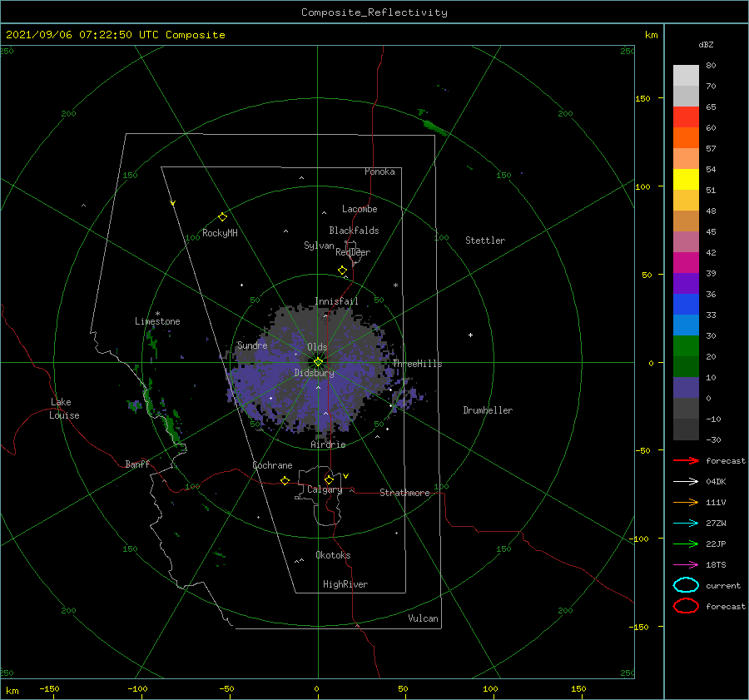Click the dBZ legend heading
Viewport: 749px width, 700px height.
[x=706, y=44]
